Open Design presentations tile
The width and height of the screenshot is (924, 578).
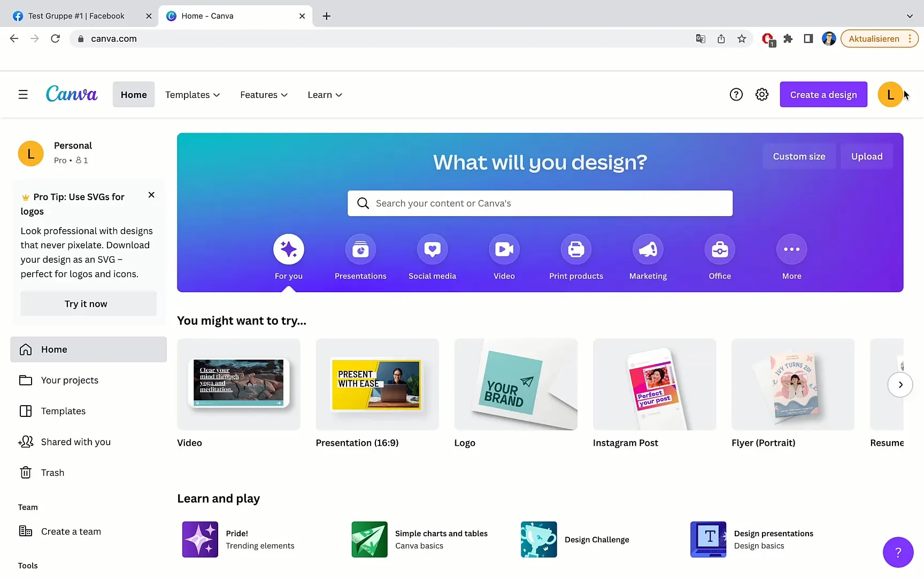point(752,539)
